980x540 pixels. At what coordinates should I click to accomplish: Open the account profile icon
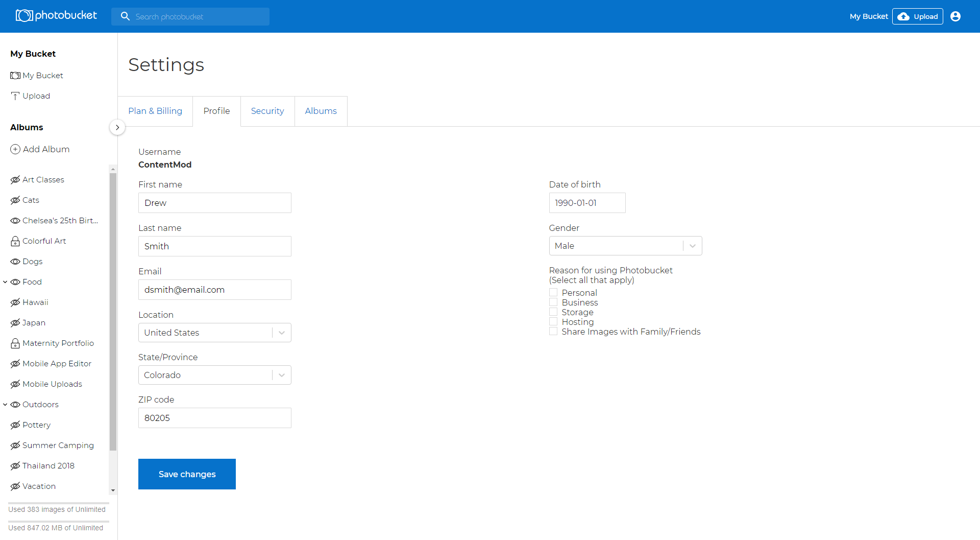[x=955, y=16]
